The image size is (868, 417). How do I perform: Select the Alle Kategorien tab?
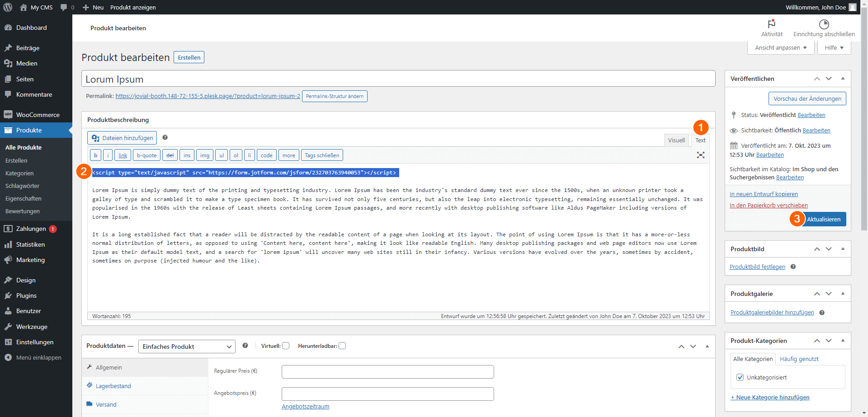coord(753,359)
